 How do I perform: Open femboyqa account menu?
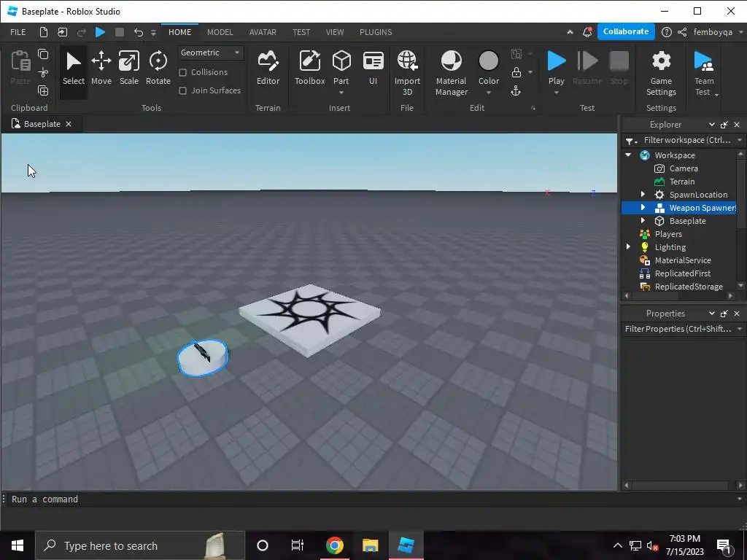pos(717,32)
